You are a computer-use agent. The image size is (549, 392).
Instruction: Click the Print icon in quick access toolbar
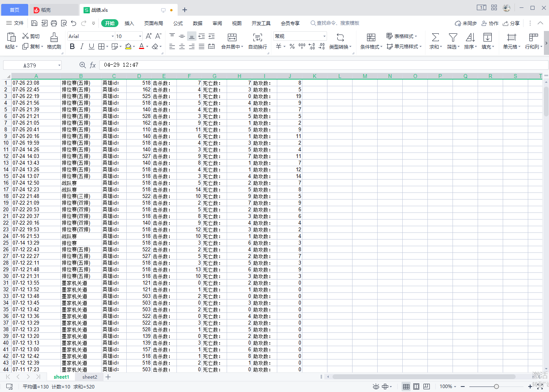[54, 23]
